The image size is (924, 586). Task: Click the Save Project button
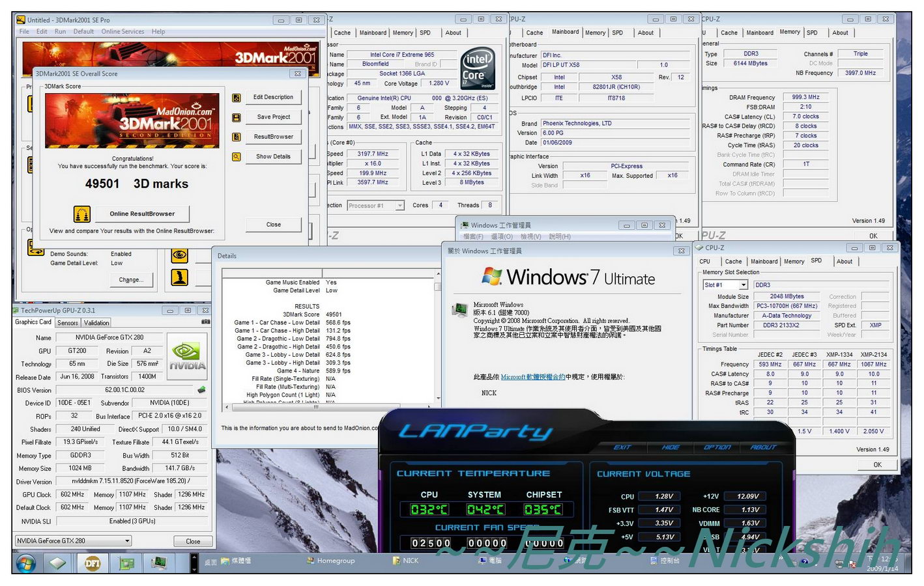click(274, 117)
